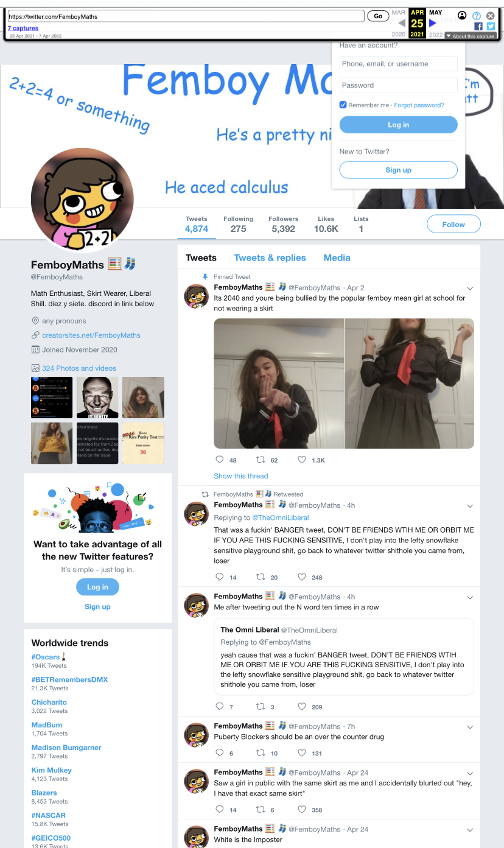Switch to the Tweets & replies tab
Screen dimensions: 504x848
[x=270, y=258]
